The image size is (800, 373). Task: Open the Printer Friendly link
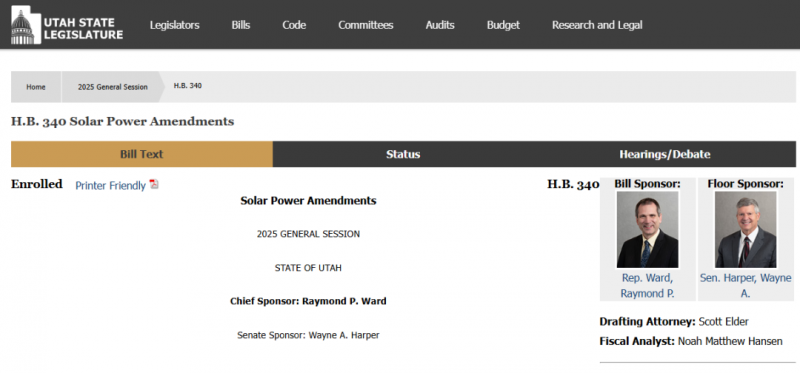(x=110, y=186)
